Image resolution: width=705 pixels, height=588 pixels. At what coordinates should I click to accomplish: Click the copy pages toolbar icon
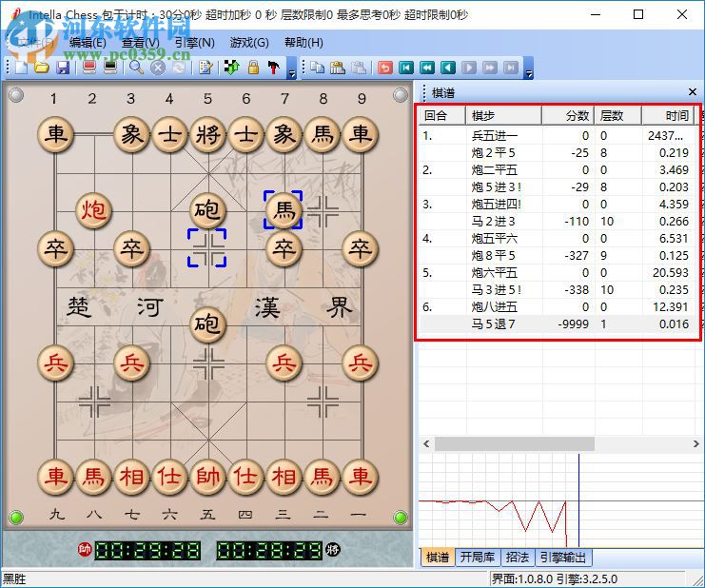point(318,68)
